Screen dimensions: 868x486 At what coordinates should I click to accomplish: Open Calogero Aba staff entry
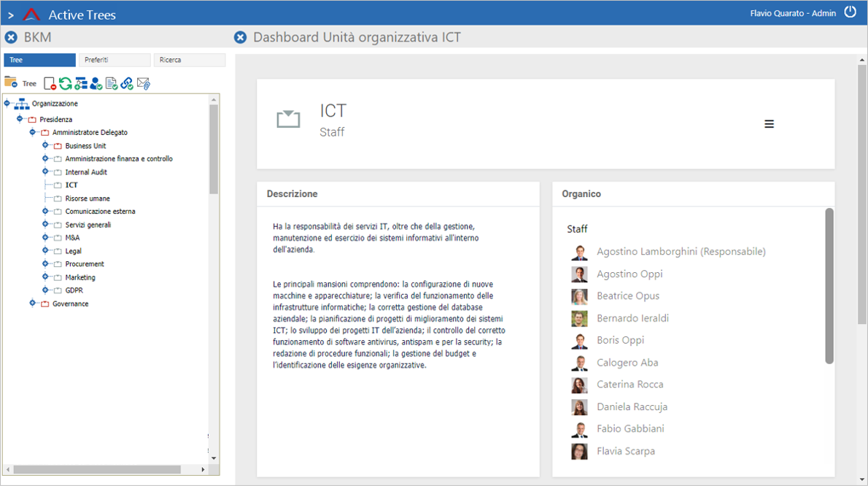tap(627, 363)
